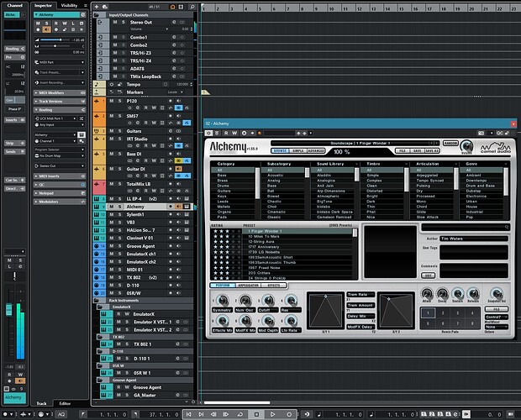Image resolution: width=521 pixels, height=420 pixels.
Task: Click the Tempo track note icon
Action: [97, 84]
